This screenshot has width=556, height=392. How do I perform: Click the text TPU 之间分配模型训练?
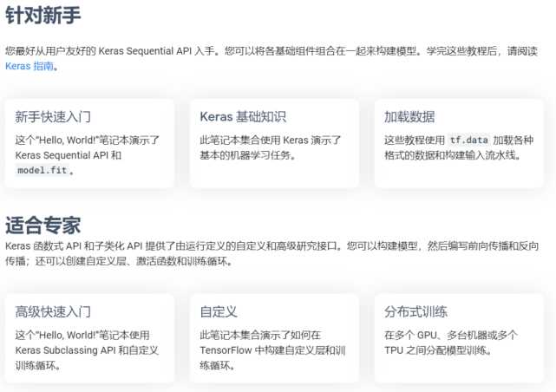click(435, 350)
